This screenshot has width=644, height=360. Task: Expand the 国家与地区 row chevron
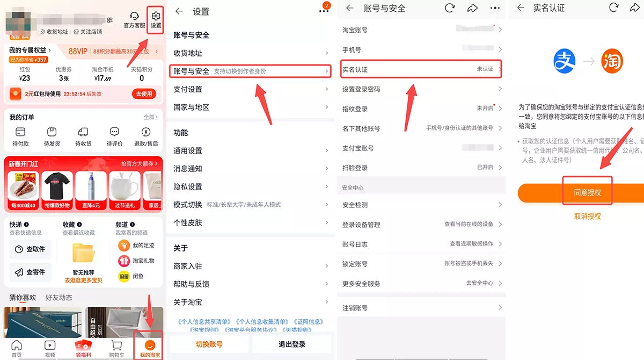click(x=326, y=107)
